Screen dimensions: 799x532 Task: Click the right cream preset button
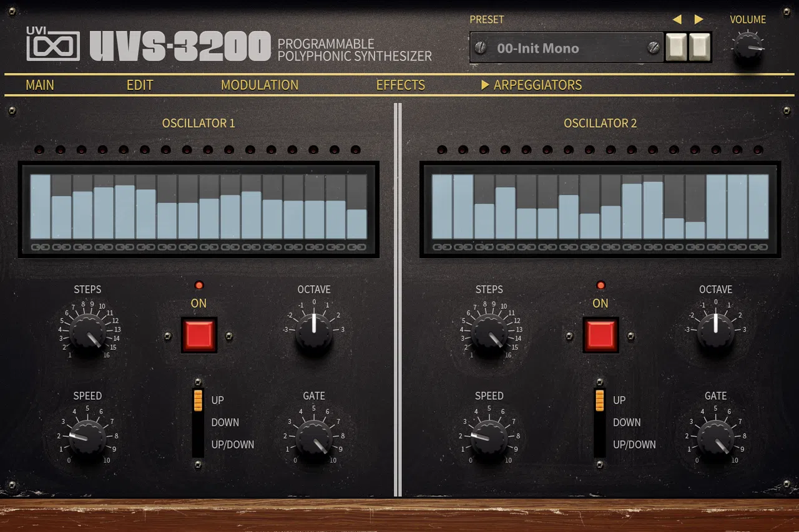click(700, 47)
